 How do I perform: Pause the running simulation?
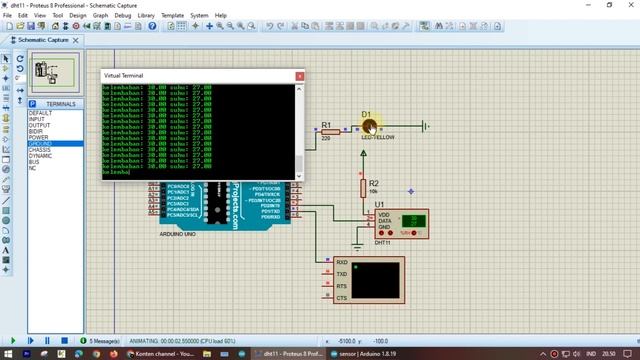coord(47,340)
